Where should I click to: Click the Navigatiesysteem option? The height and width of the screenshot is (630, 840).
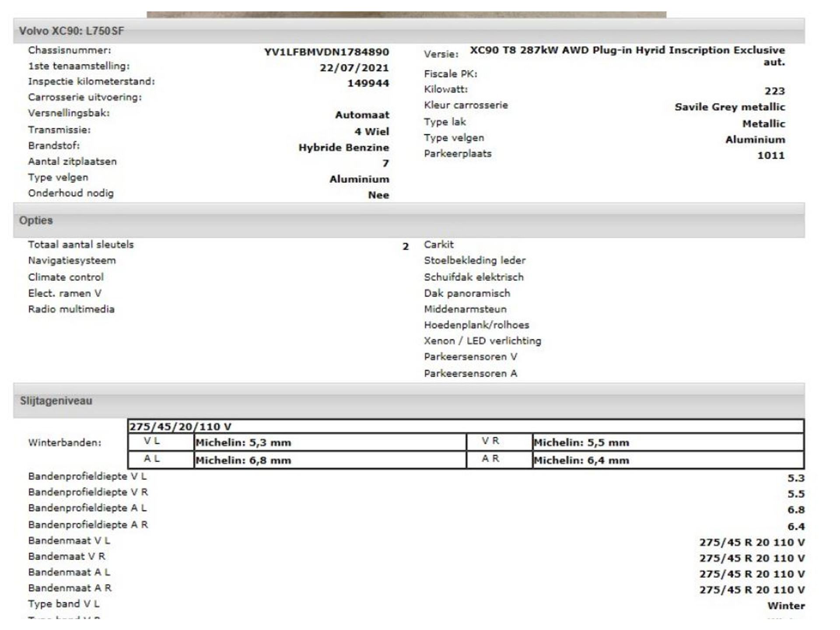[72, 261]
